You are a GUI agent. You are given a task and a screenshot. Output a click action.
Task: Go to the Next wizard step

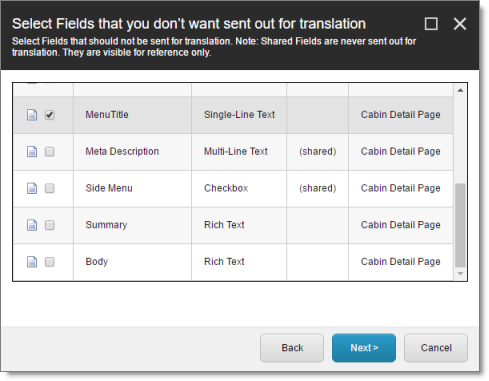point(364,348)
